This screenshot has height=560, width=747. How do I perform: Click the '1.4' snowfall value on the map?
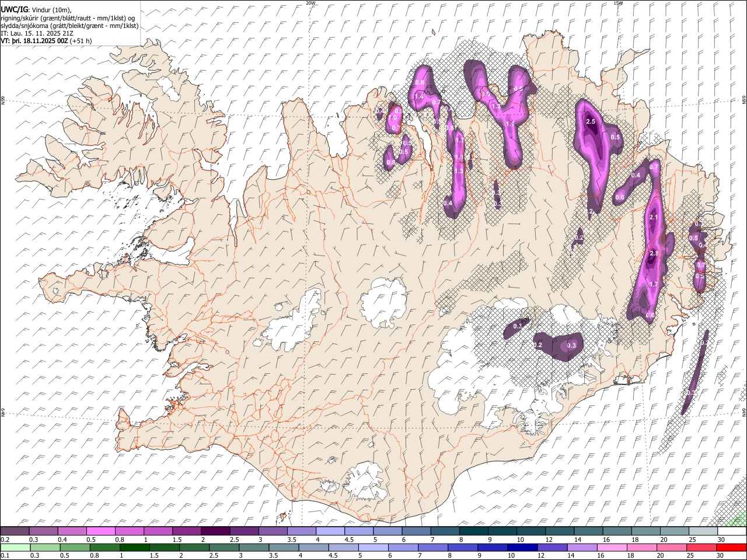click(419, 97)
